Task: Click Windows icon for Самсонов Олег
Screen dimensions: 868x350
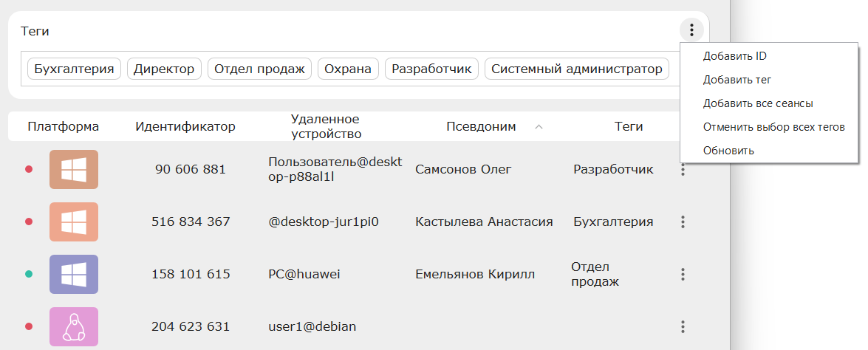Action: click(74, 169)
